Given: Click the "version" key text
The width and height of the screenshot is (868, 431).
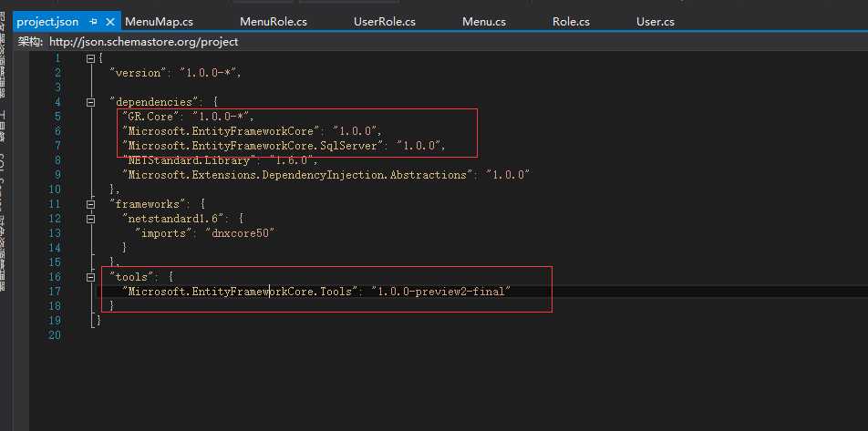Looking at the screenshot, I should tap(139, 73).
